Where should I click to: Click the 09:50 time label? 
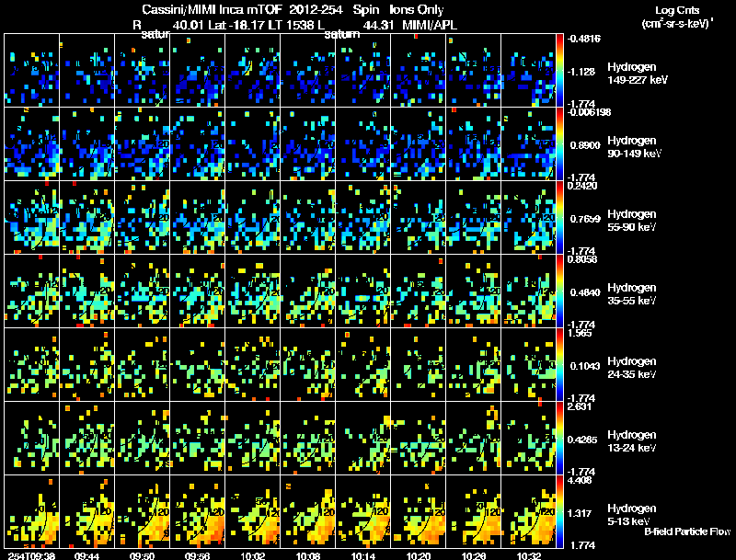coord(142,555)
